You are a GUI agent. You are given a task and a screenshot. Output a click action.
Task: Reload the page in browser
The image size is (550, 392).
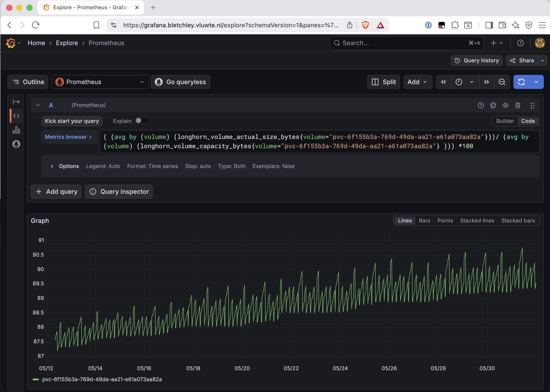[x=35, y=25]
